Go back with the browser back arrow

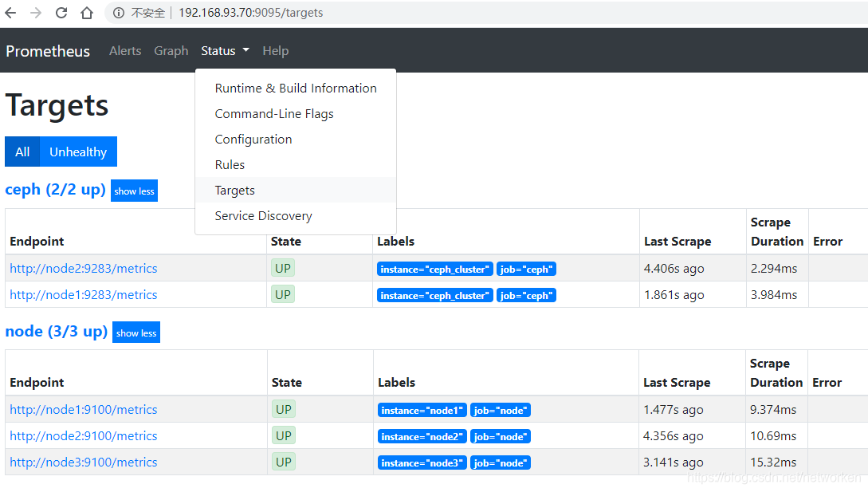(10, 13)
